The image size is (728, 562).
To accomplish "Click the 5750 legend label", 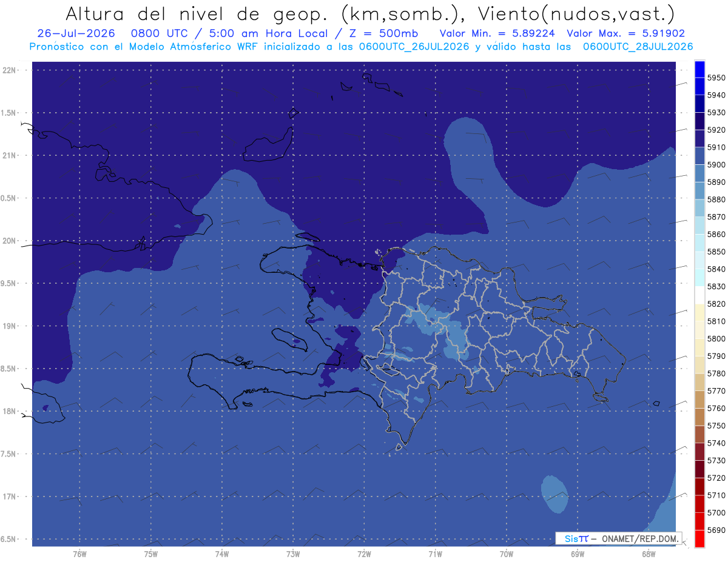I will [x=716, y=426].
